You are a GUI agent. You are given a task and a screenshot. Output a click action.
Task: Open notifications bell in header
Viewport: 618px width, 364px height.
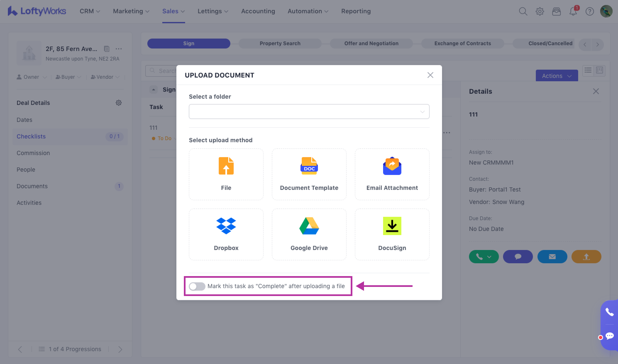[x=573, y=11]
